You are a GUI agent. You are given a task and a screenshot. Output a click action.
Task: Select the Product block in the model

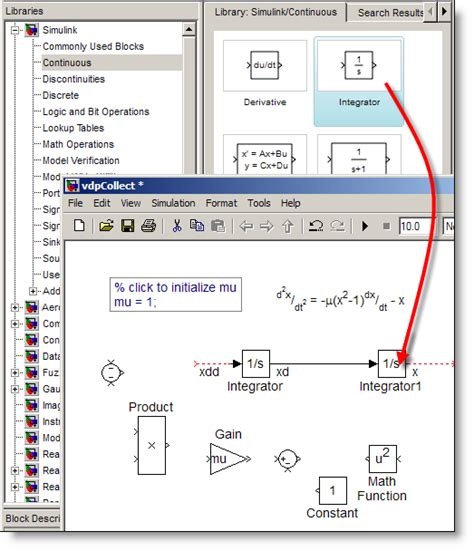(151, 445)
